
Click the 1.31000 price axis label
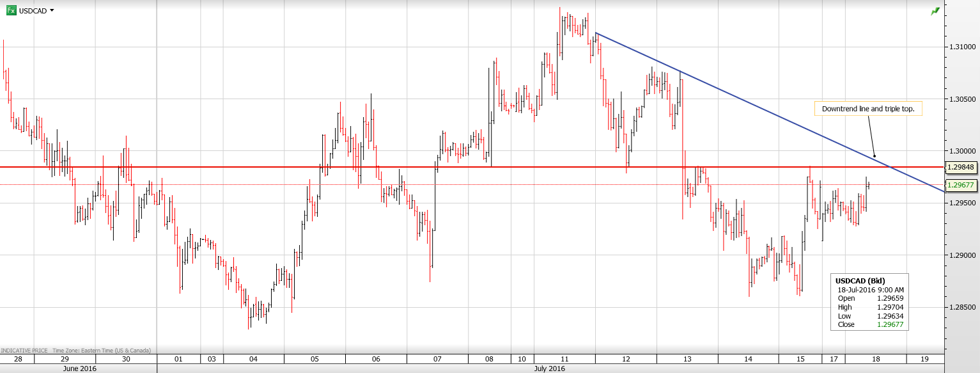962,47
